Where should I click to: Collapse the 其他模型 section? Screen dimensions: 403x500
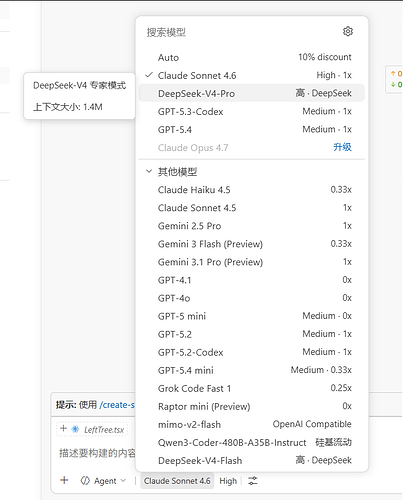(x=149, y=172)
